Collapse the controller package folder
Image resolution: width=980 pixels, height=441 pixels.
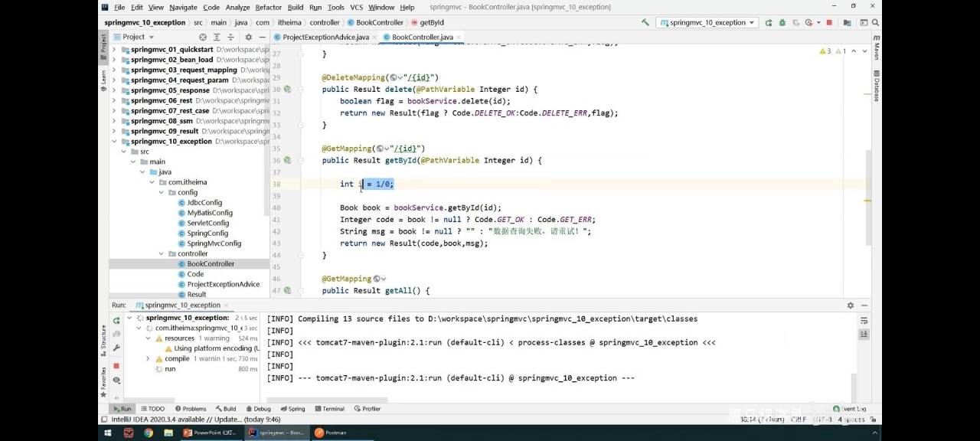point(162,253)
